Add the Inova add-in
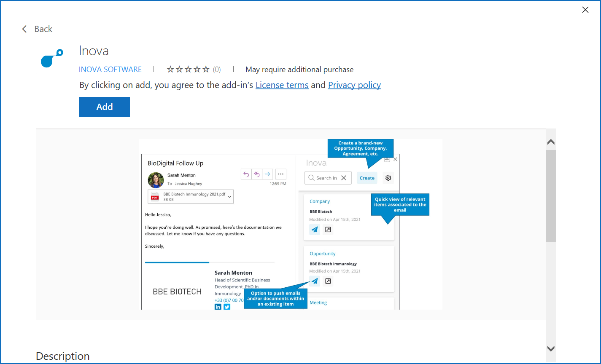601x364 pixels. tap(105, 107)
